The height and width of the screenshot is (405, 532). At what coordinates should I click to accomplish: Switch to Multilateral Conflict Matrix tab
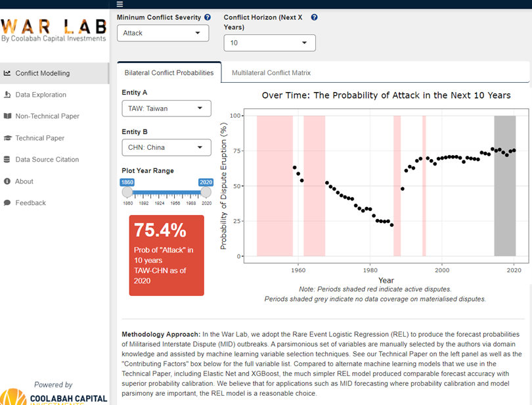point(271,73)
